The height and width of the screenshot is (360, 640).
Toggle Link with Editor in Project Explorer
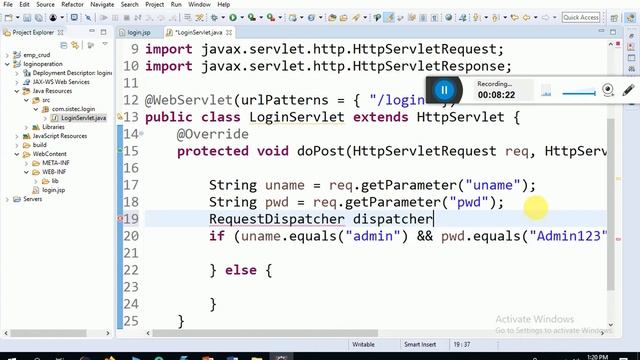tap(75, 45)
